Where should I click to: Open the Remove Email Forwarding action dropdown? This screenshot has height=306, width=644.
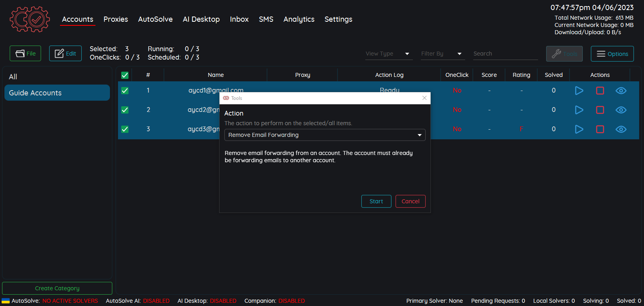pyautogui.click(x=325, y=135)
